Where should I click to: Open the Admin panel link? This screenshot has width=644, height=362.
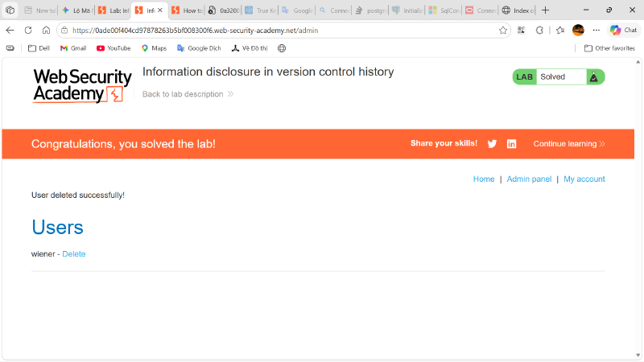[x=529, y=179]
